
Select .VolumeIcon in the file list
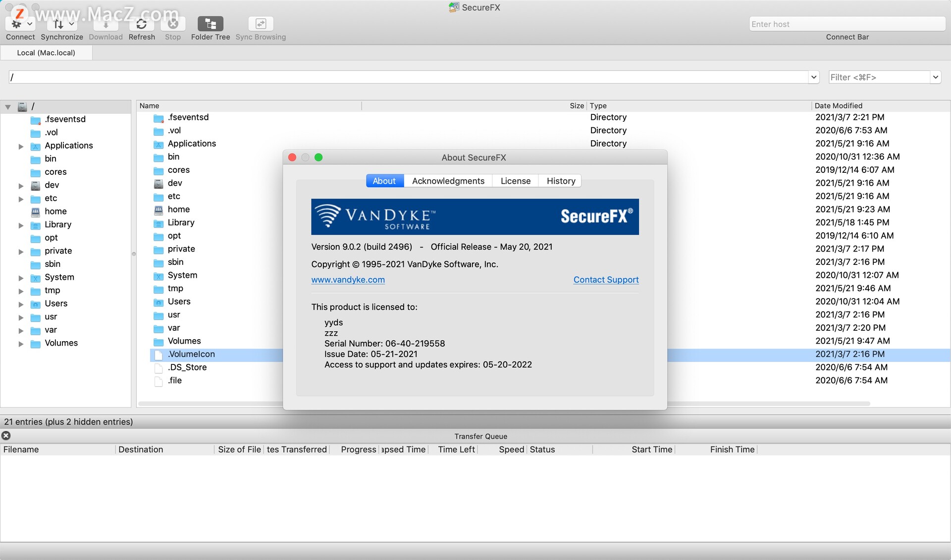tap(191, 354)
